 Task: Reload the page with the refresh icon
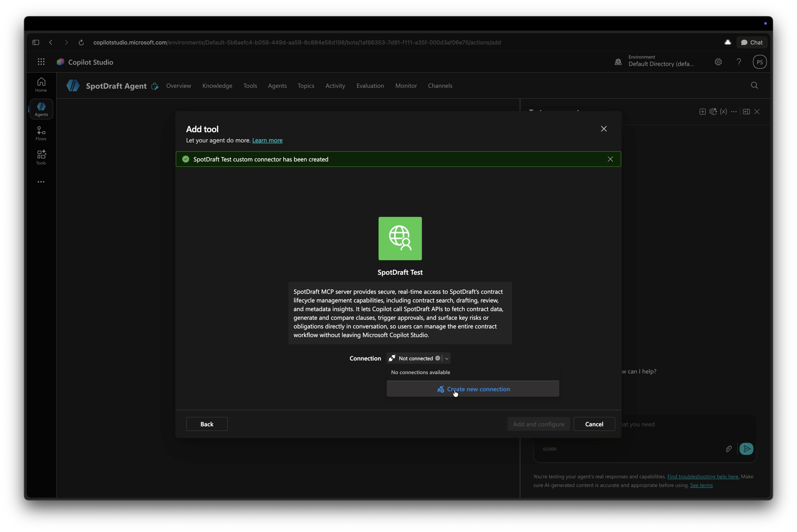(81, 42)
